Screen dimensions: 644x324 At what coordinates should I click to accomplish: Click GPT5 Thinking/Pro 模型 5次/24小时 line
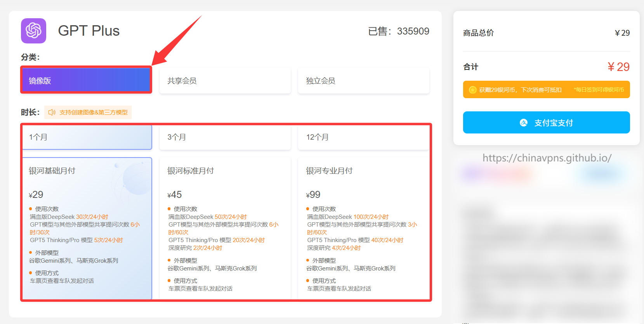point(76,240)
